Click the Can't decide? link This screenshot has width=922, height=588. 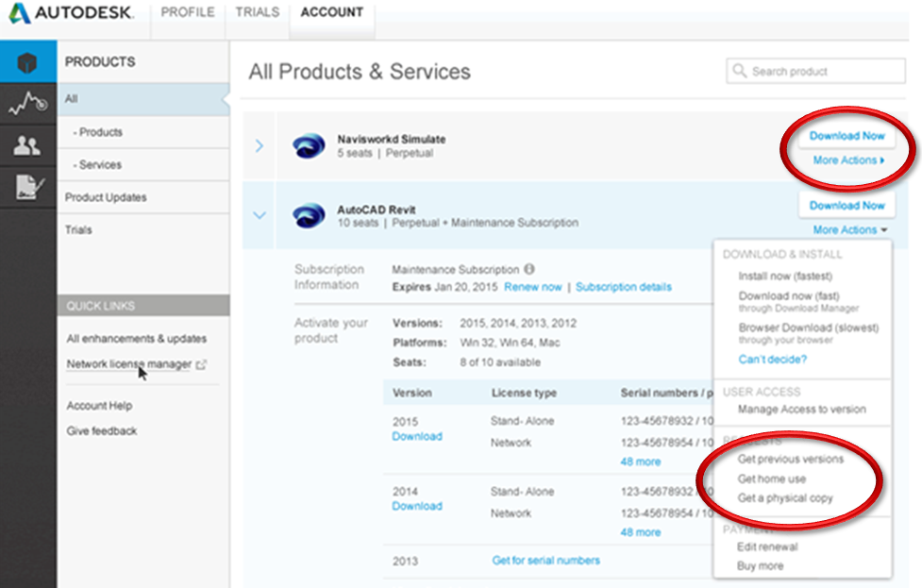[772, 360]
